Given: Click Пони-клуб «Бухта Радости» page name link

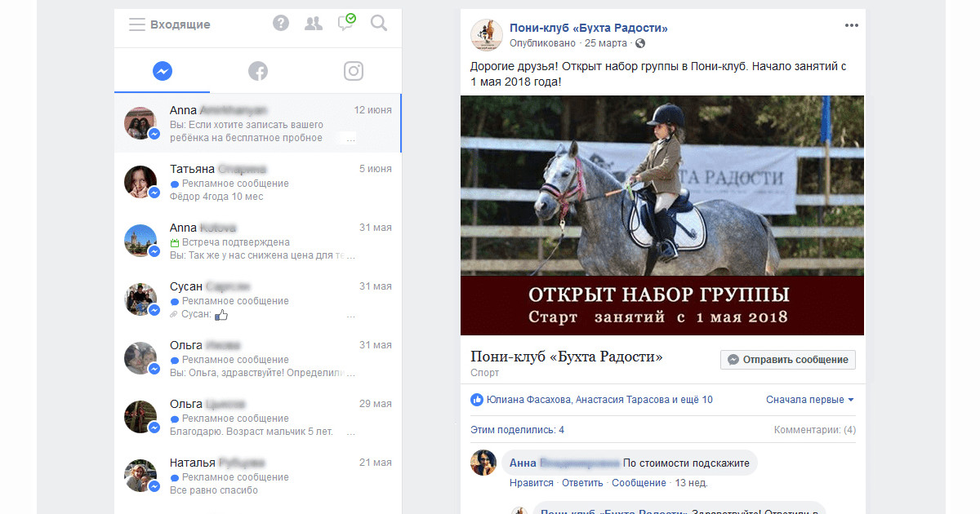Looking at the screenshot, I should tap(589, 28).
